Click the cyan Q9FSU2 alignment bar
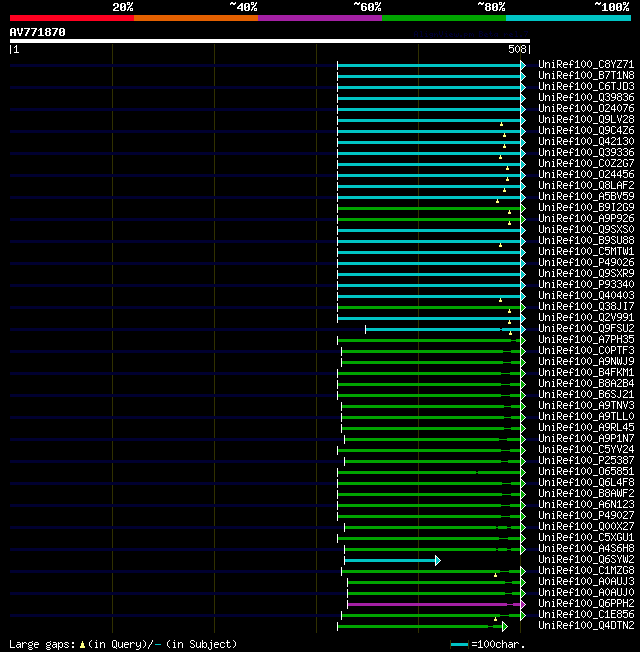The width and height of the screenshot is (640, 652). pyautogui.click(x=445, y=329)
